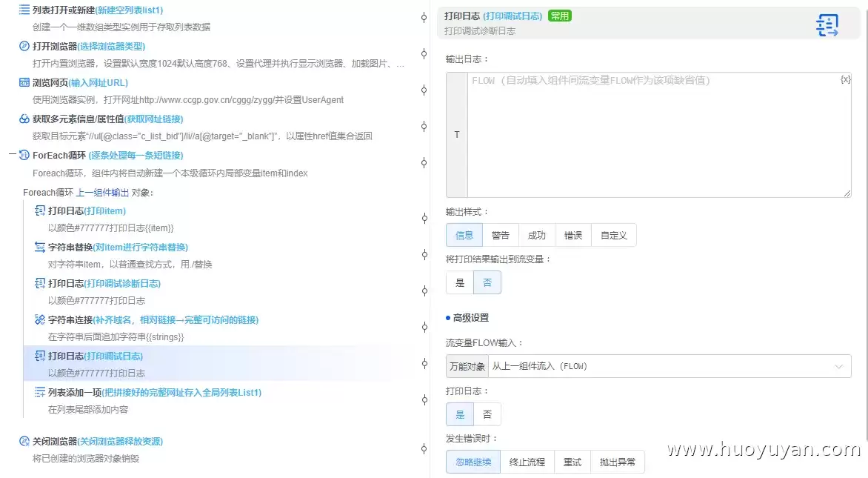
Task: Click the icon beside 获取多元素信息/属性值
Action: pyautogui.click(x=24, y=119)
